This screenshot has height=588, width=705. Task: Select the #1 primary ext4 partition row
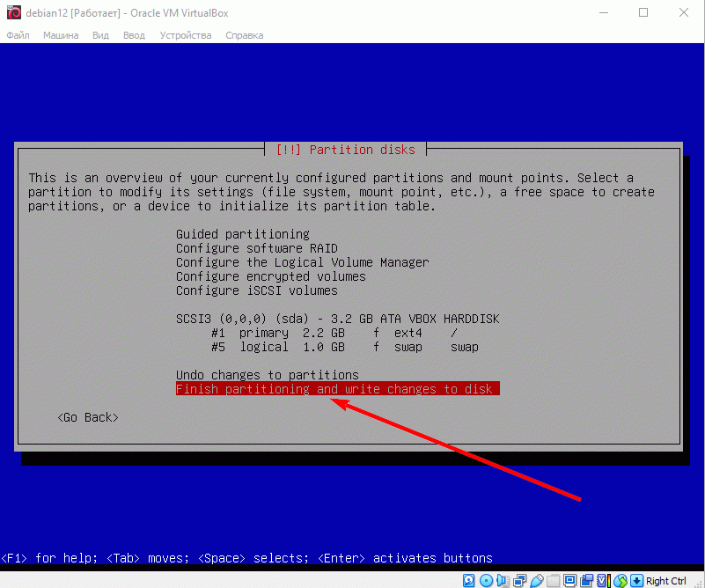point(334,333)
